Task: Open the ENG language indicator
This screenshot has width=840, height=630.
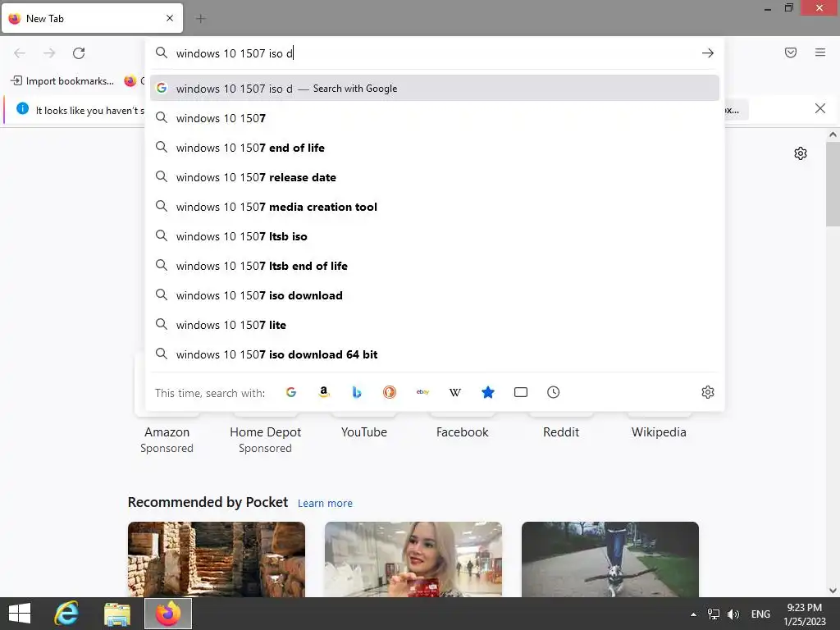Action: [760, 614]
